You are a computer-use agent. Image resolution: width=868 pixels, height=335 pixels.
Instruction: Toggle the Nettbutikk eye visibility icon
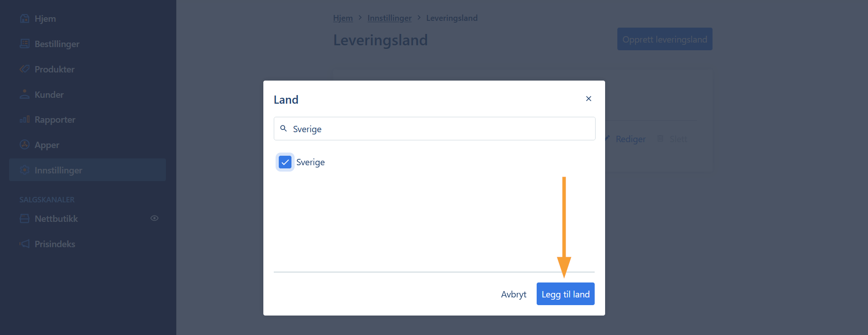click(x=155, y=218)
